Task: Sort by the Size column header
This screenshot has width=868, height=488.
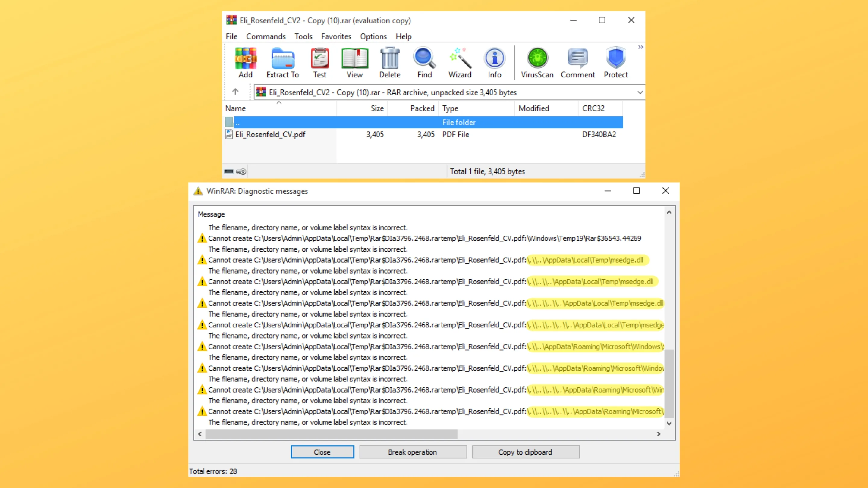Action: (x=362, y=108)
